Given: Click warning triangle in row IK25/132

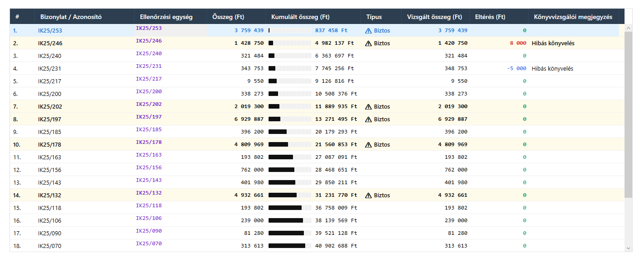Looking at the screenshot, I should click(368, 195).
